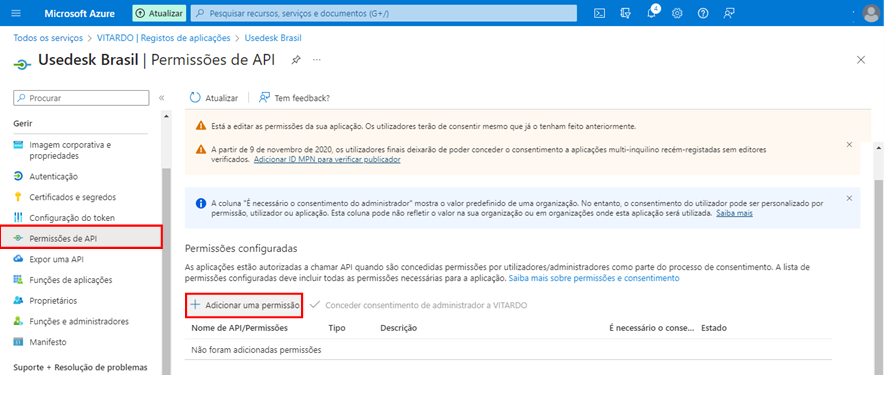Click the Autenticação sidebar icon
This screenshot has width=885, height=395.
(18, 177)
